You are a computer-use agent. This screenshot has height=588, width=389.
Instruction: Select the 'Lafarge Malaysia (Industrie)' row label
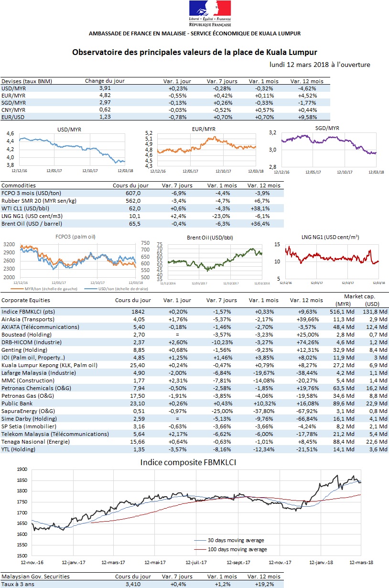(40, 373)
